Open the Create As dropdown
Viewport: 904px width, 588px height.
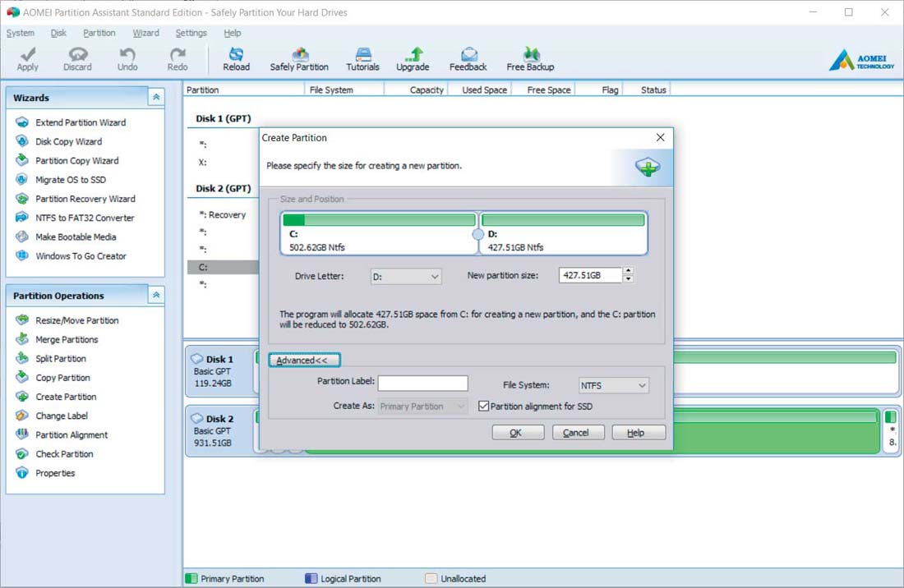[x=422, y=406]
